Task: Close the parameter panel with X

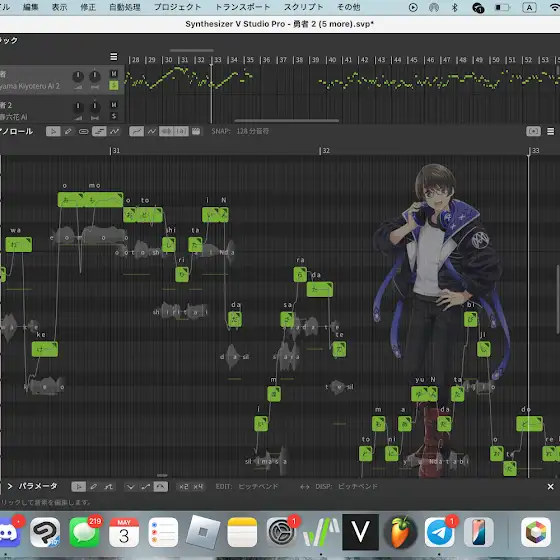Action: click(550, 486)
